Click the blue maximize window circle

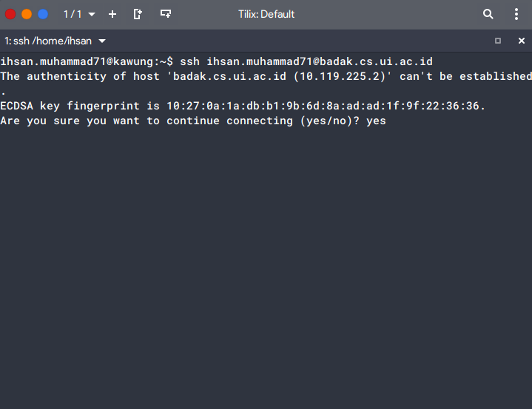(43, 14)
